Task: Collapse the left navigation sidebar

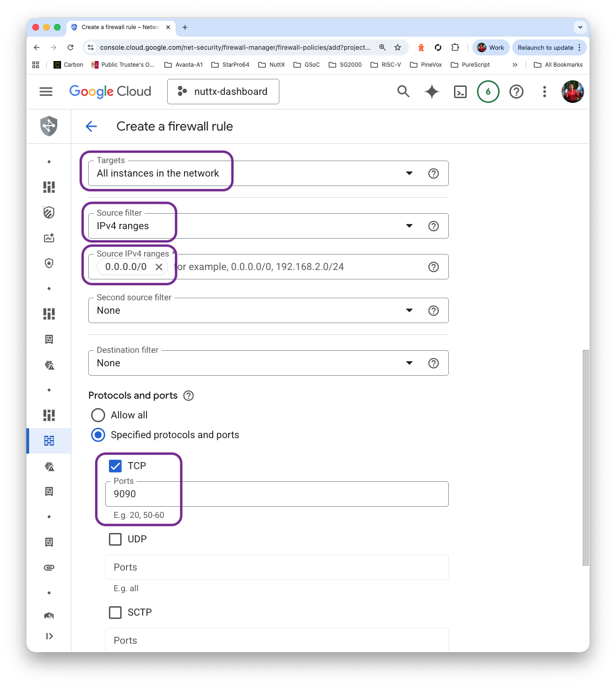Action: coord(49,636)
